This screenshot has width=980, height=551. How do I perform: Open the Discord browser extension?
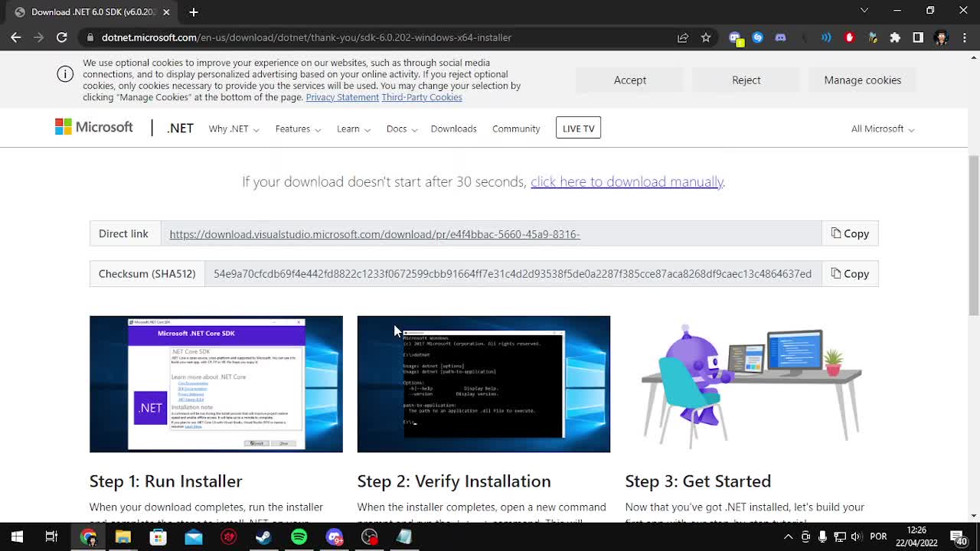pos(780,37)
